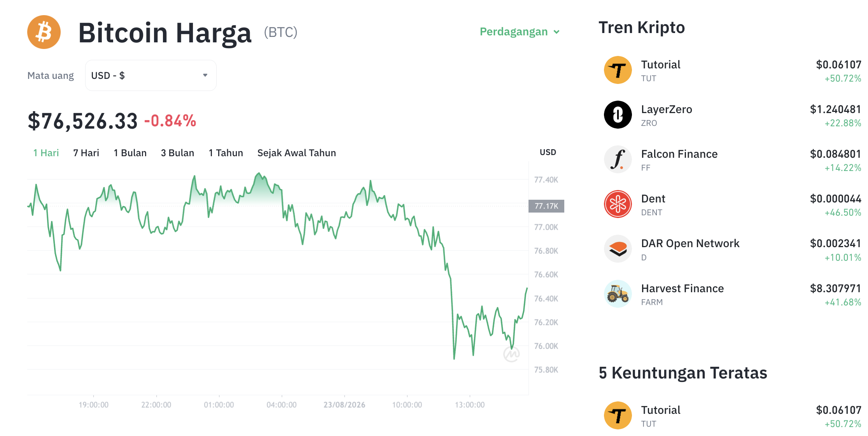Click the orange Bitcoin logo icon

point(44,32)
